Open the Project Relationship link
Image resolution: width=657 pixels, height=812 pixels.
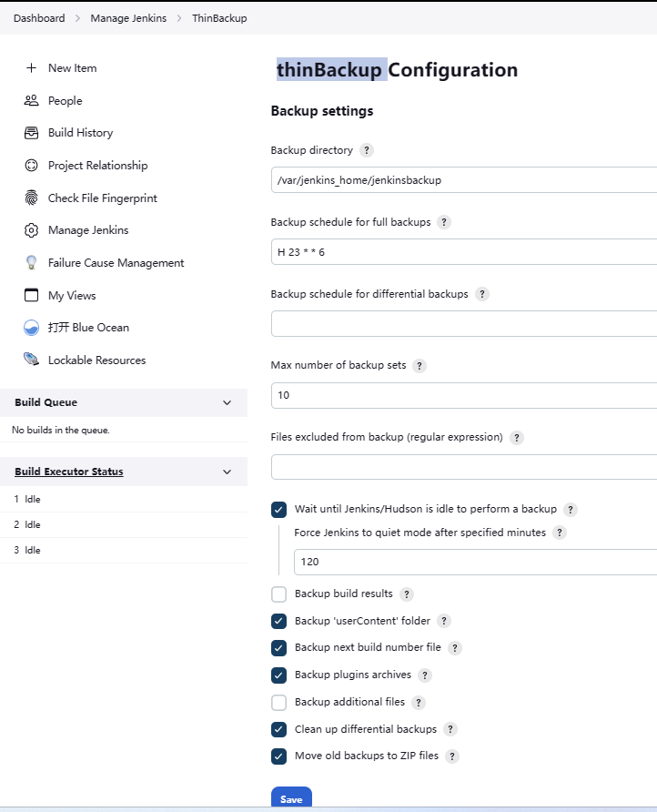tap(98, 165)
